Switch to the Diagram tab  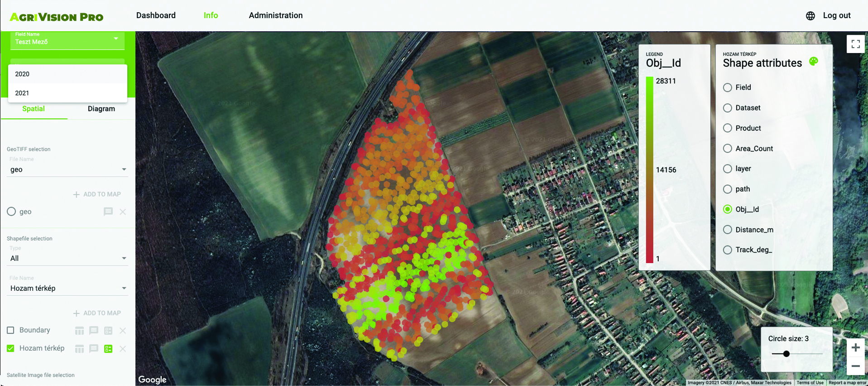coord(101,109)
